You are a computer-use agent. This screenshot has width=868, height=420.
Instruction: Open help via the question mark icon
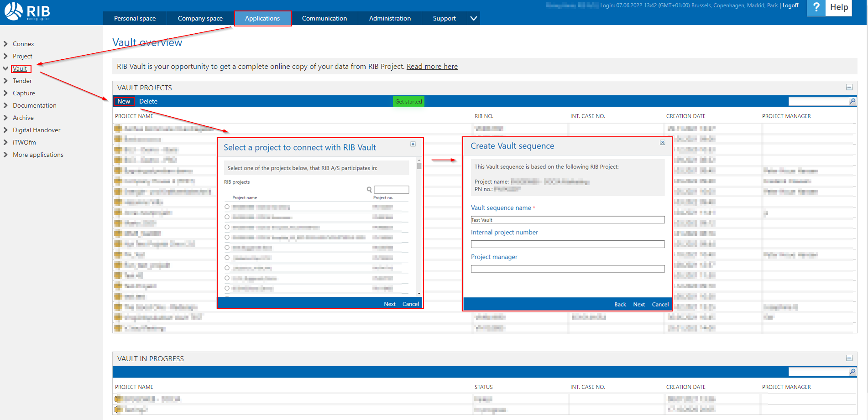[x=816, y=8]
